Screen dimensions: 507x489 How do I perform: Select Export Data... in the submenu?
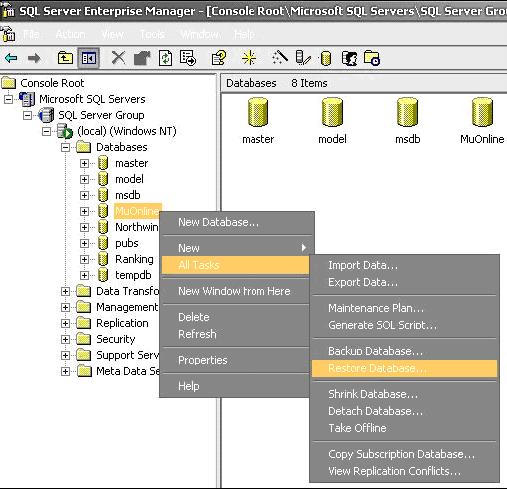coord(404,282)
